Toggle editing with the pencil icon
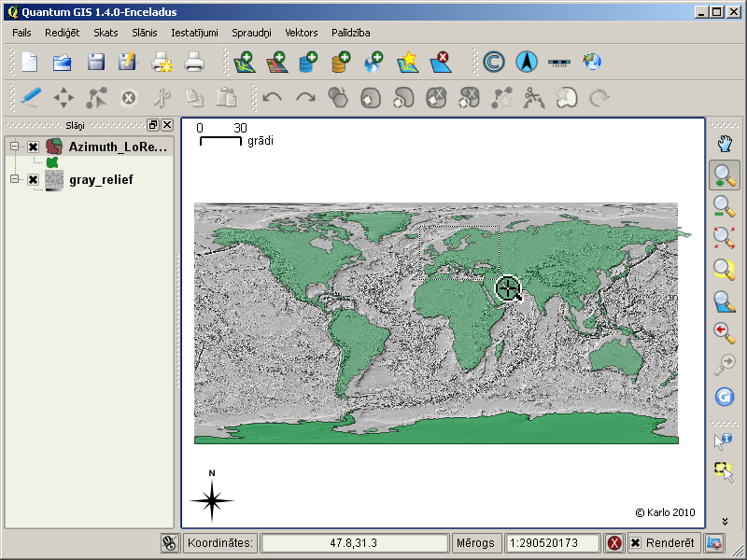Screen dimensions: 747x560 [31, 98]
